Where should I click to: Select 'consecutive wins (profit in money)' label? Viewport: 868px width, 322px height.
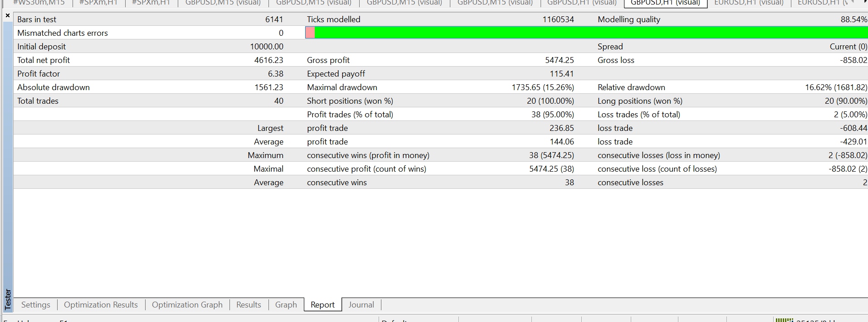click(x=368, y=155)
